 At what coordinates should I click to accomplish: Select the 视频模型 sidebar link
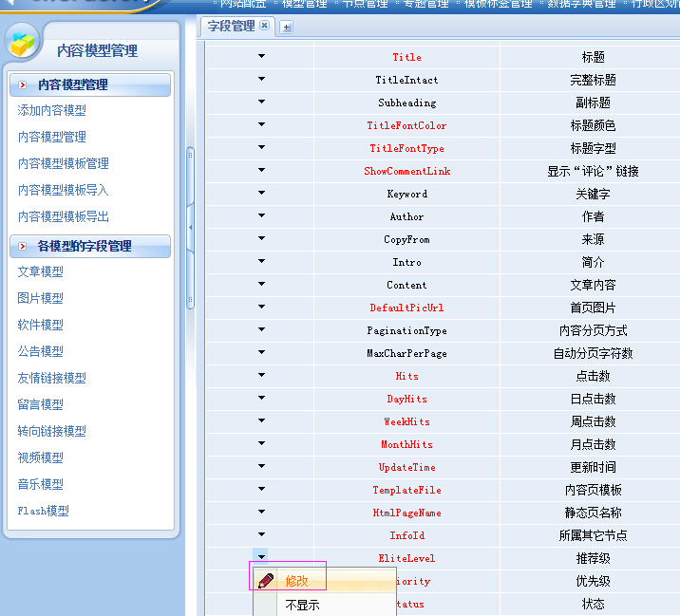click(40, 458)
